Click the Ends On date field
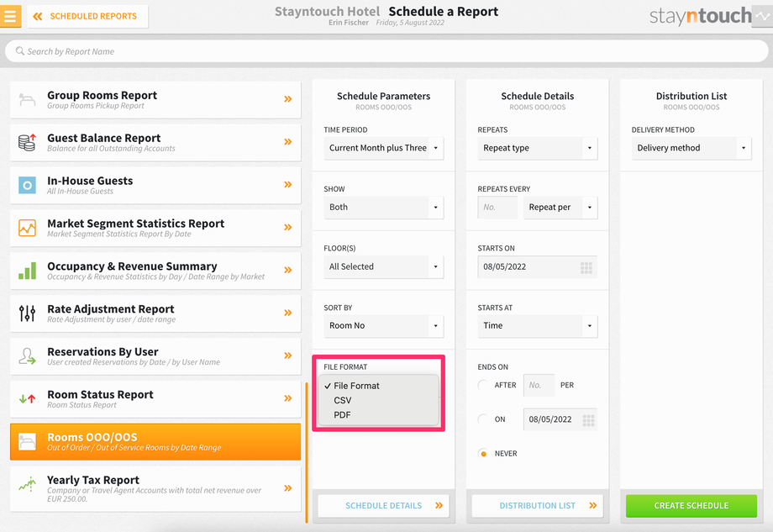 (x=560, y=419)
